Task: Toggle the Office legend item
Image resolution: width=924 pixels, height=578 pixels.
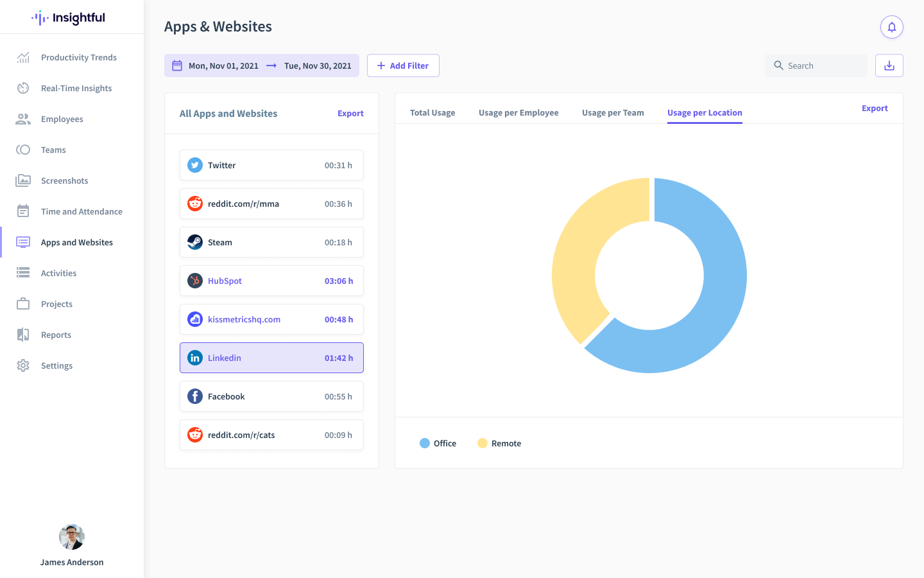Action: tap(425, 443)
